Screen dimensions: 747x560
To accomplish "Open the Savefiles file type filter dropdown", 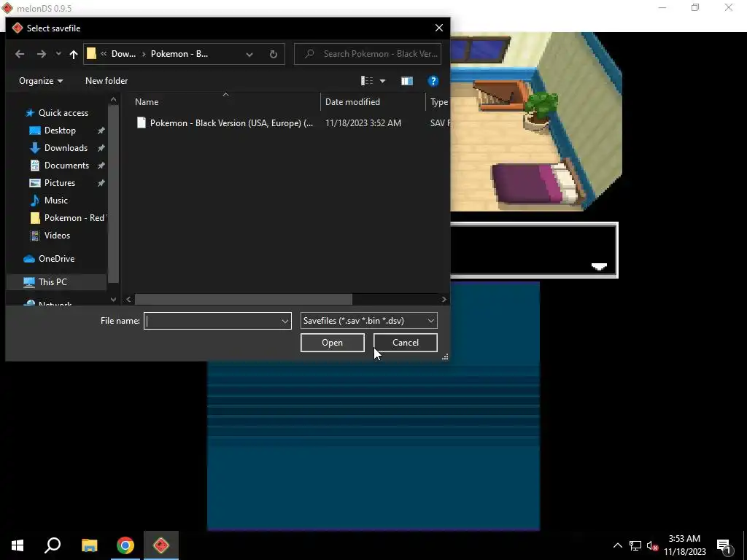I will [x=368, y=321].
